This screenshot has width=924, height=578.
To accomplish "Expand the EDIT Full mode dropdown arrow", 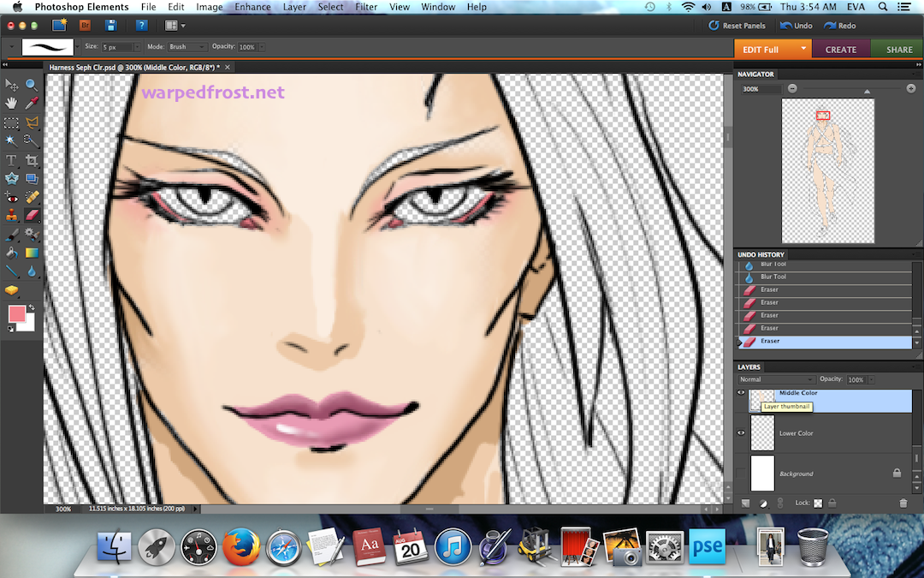I will [803, 49].
